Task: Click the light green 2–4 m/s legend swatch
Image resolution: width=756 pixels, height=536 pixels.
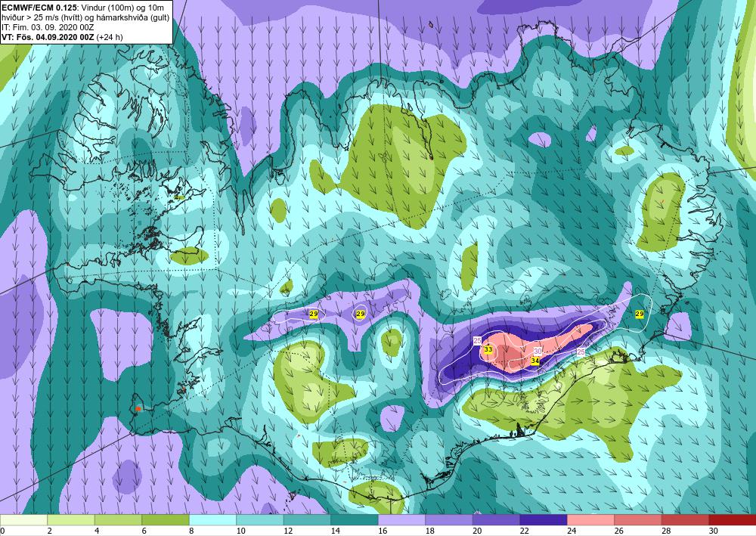Action: (x=71, y=520)
